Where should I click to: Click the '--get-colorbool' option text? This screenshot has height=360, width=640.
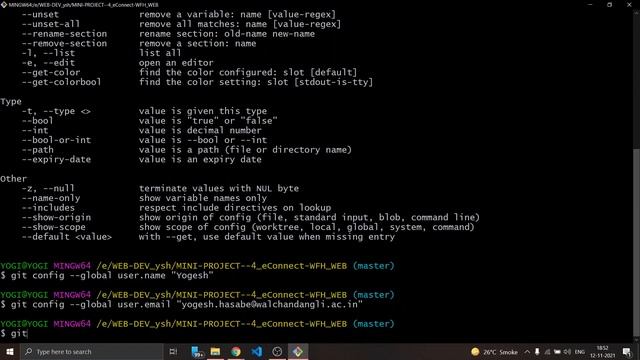point(61,82)
